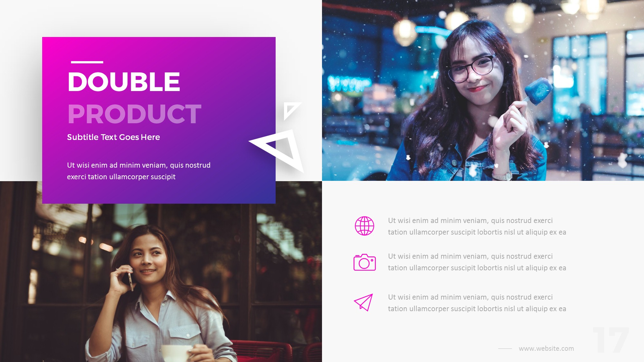Select 'Subtitle Text Goes Here' line
Viewport: 644px width, 362px height.
[113, 137]
